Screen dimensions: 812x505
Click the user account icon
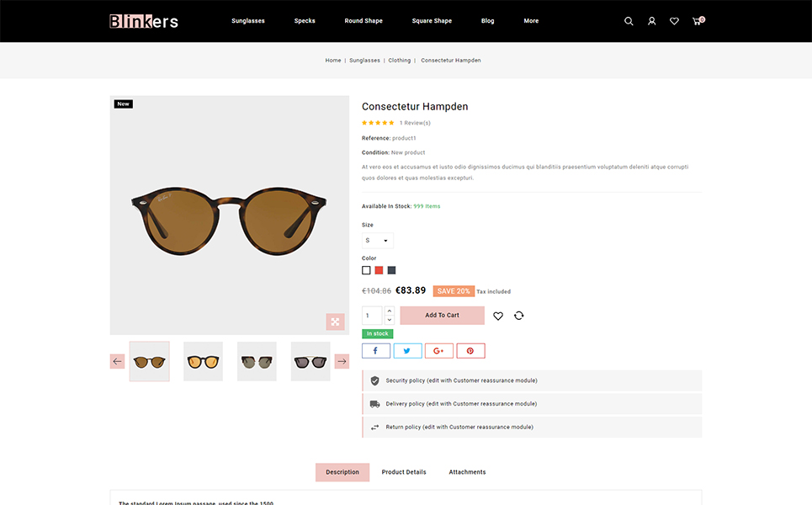click(651, 21)
